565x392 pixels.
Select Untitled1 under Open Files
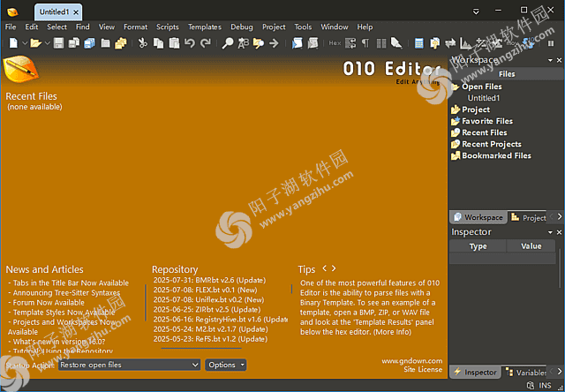pyautogui.click(x=484, y=98)
